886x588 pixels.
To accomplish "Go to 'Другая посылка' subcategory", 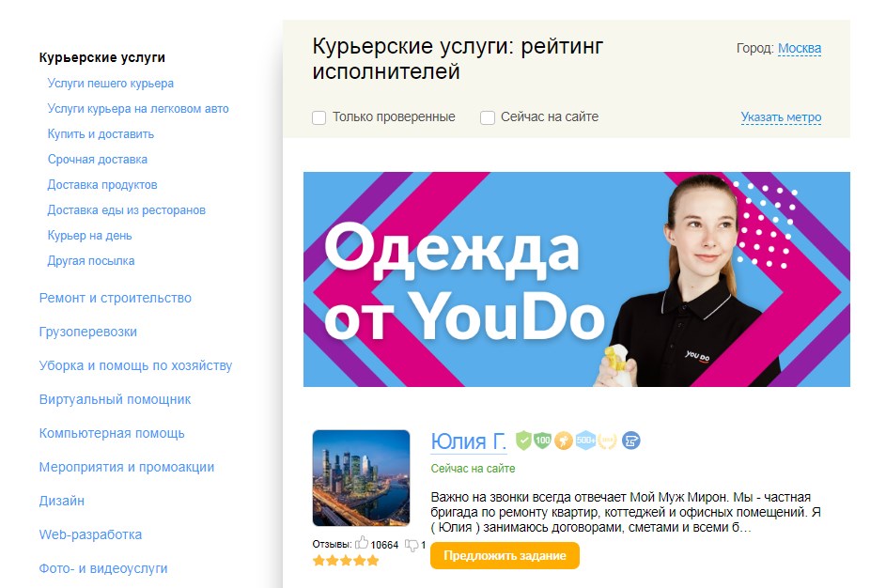I will coord(91,261).
